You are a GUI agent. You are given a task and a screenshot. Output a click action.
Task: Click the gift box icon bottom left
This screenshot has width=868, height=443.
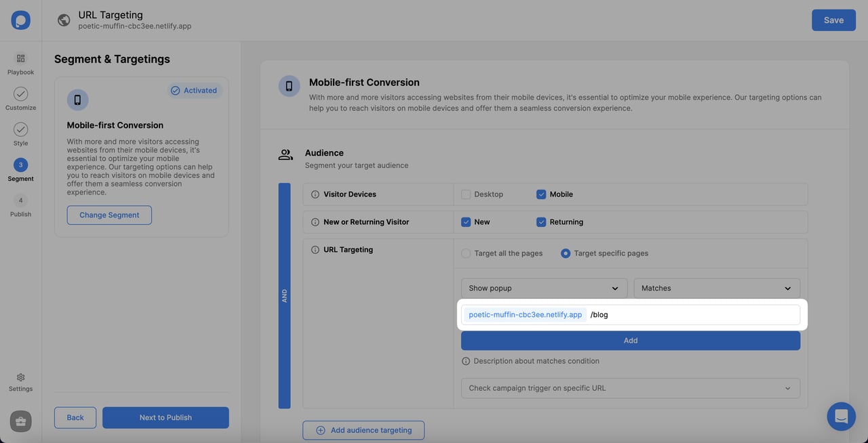(x=20, y=421)
